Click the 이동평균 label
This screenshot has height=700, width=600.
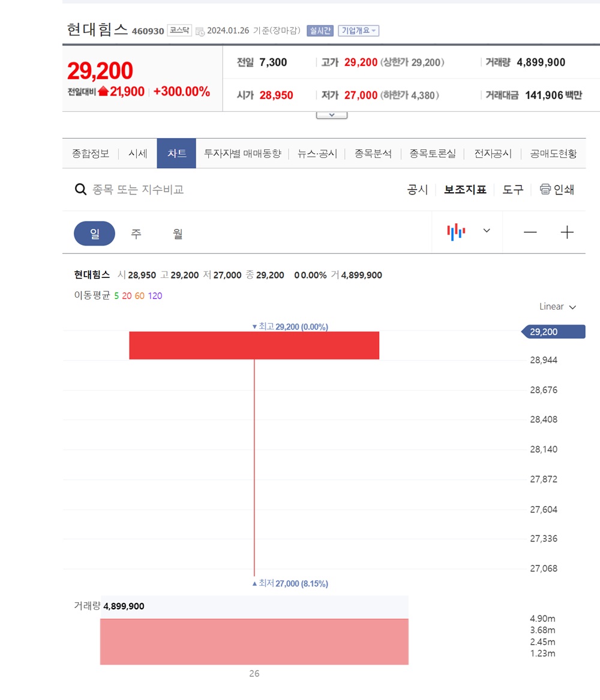click(92, 295)
